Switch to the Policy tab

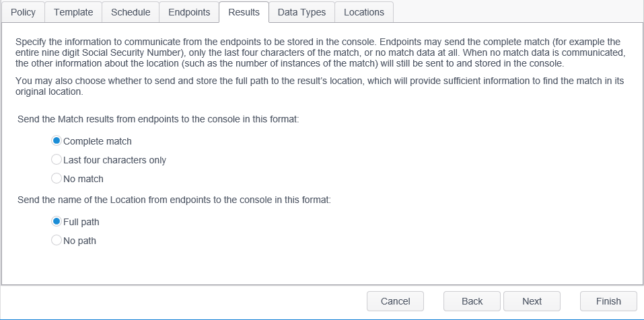click(23, 12)
